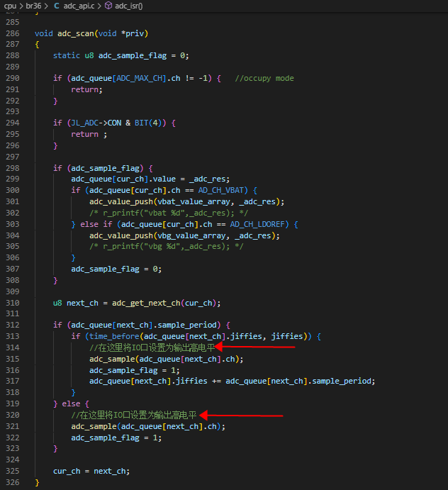Click 'vbat_value_array' on line 301

pyautogui.click(x=194, y=201)
